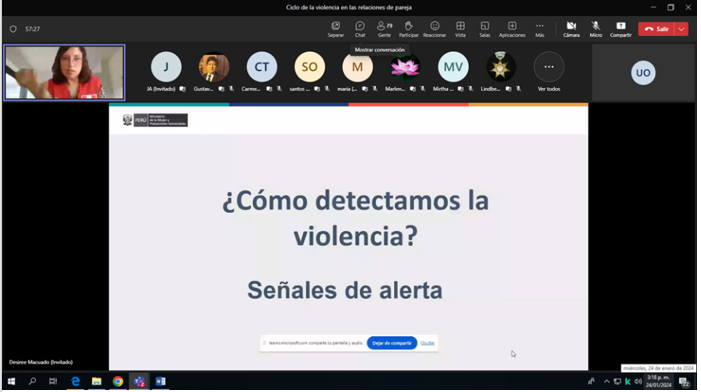Select participant avatar SO
The width and height of the screenshot is (701, 392).
click(x=311, y=67)
